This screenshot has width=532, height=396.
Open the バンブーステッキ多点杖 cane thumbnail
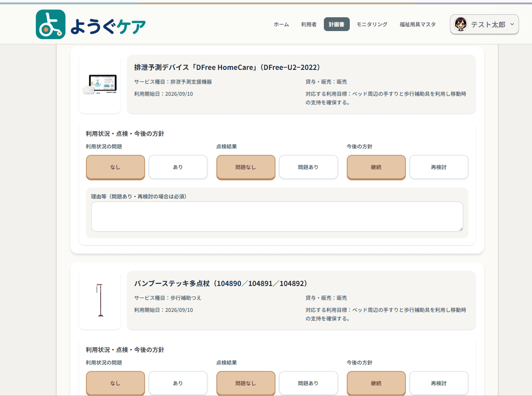pyautogui.click(x=100, y=300)
